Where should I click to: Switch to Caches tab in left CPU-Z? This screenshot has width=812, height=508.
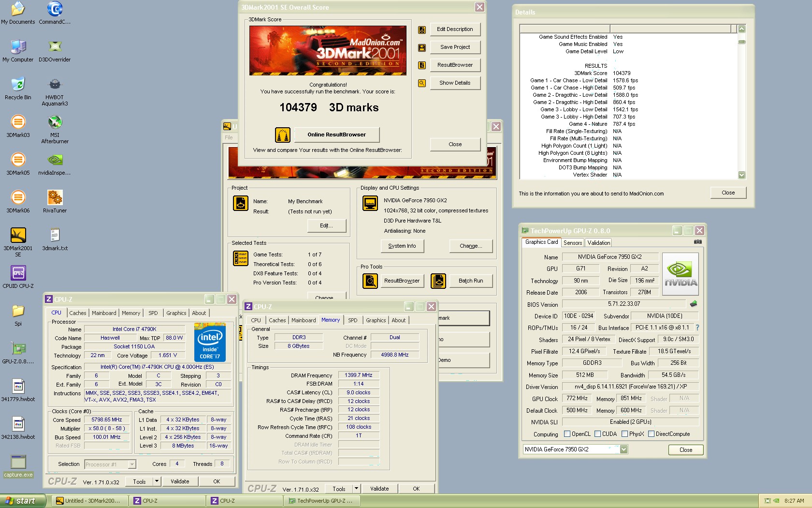point(77,313)
